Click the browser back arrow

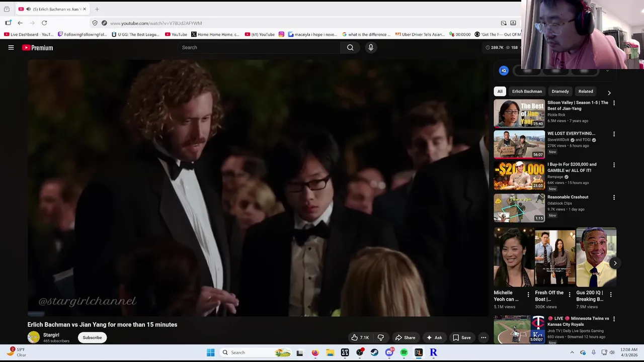(20, 23)
